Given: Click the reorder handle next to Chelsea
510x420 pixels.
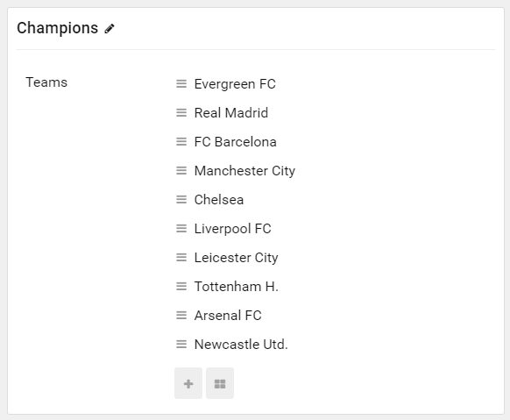Looking at the screenshot, I should point(181,200).
